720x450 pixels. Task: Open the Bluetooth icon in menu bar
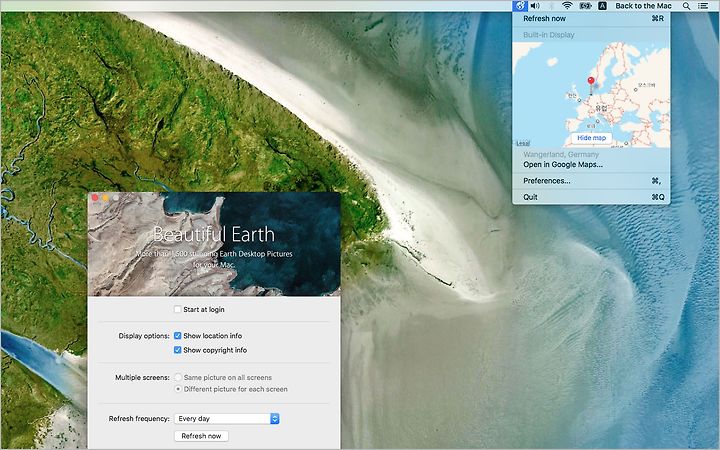551,6
